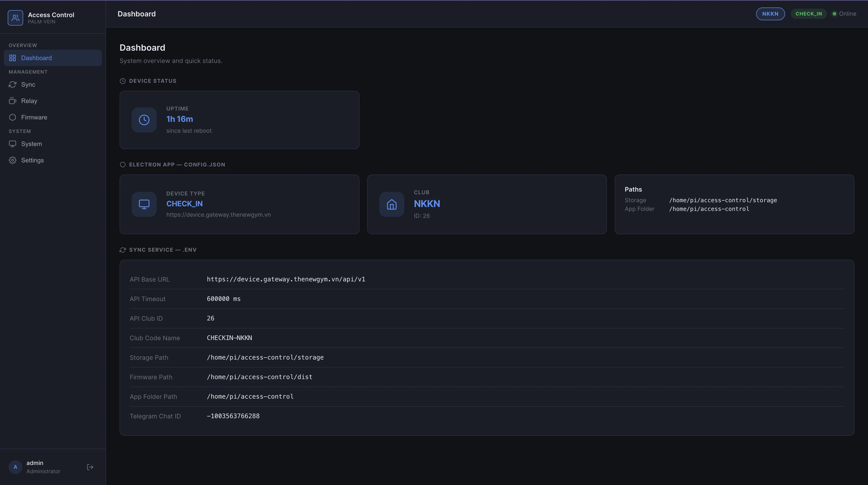Image resolution: width=868 pixels, height=485 pixels.
Task: Click the Firmware hexagon icon
Action: pyautogui.click(x=13, y=117)
